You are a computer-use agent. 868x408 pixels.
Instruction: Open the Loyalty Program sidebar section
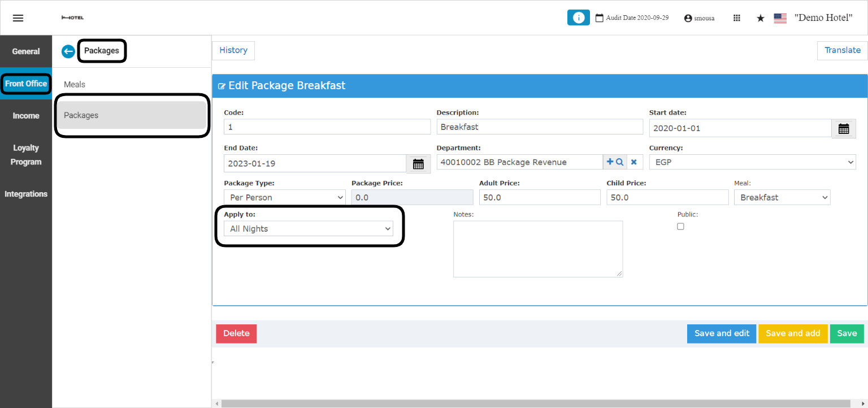[26, 155]
